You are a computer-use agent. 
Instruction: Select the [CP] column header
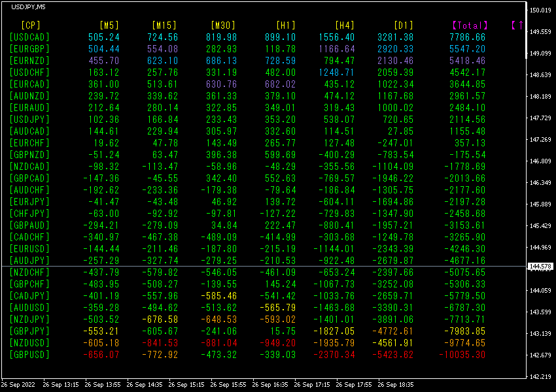coord(31,25)
